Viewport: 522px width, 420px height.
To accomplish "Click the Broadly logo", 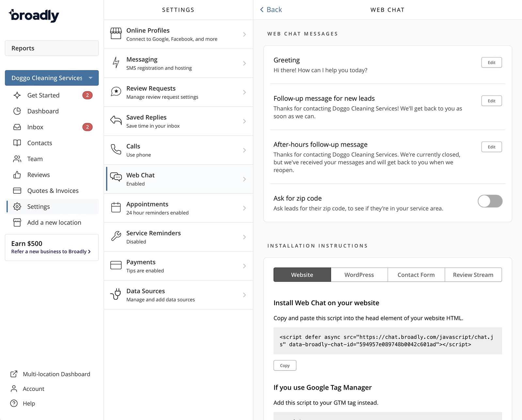I will tap(34, 15).
